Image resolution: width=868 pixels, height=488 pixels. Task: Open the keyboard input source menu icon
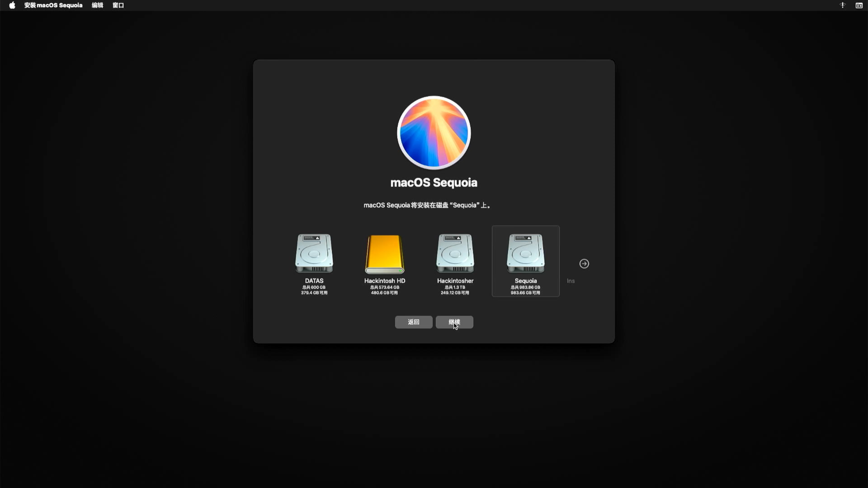click(859, 5)
